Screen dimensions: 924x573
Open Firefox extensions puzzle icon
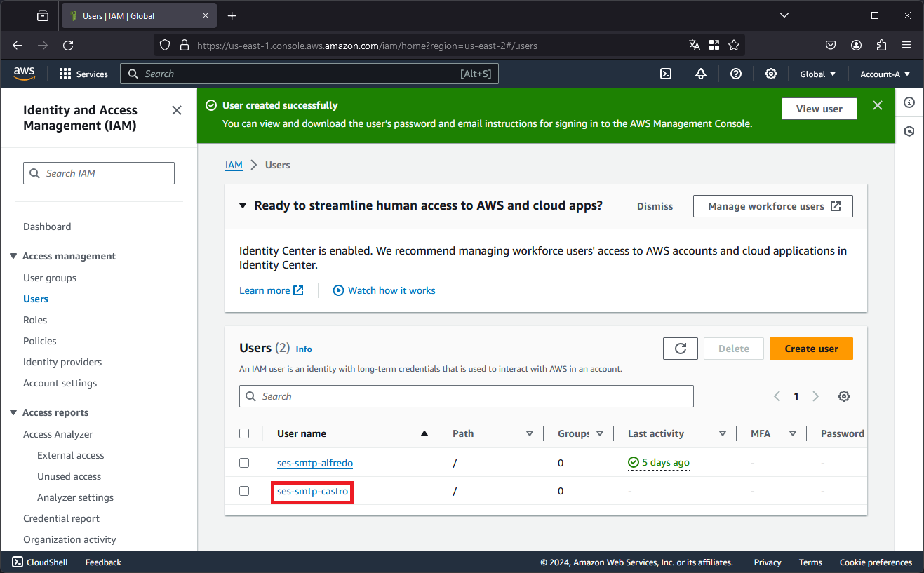[x=882, y=45]
